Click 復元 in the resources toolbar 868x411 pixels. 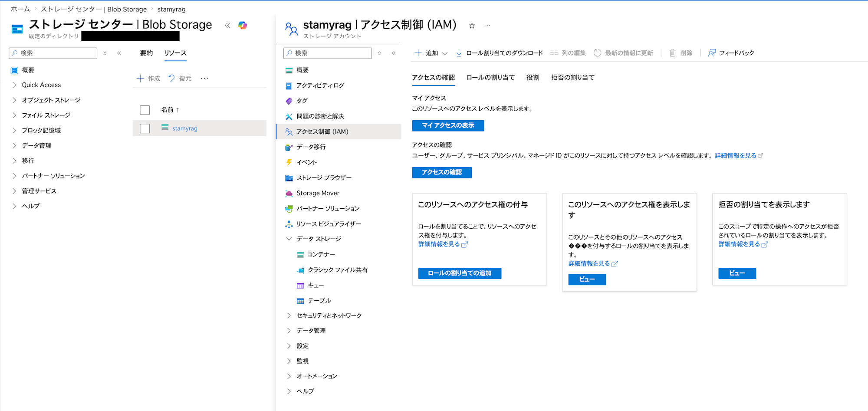180,79
